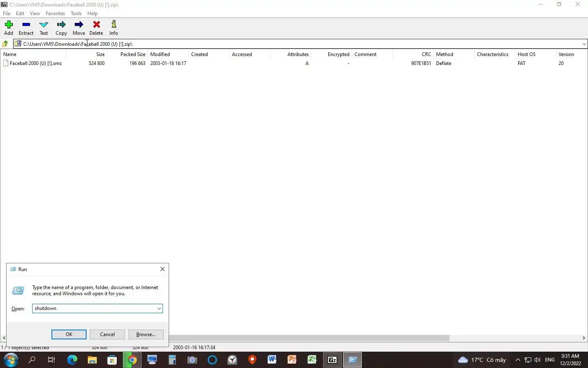Image resolution: width=588 pixels, height=368 pixels.
Task: Click the Info toolbar icon
Action: pyautogui.click(x=114, y=28)
